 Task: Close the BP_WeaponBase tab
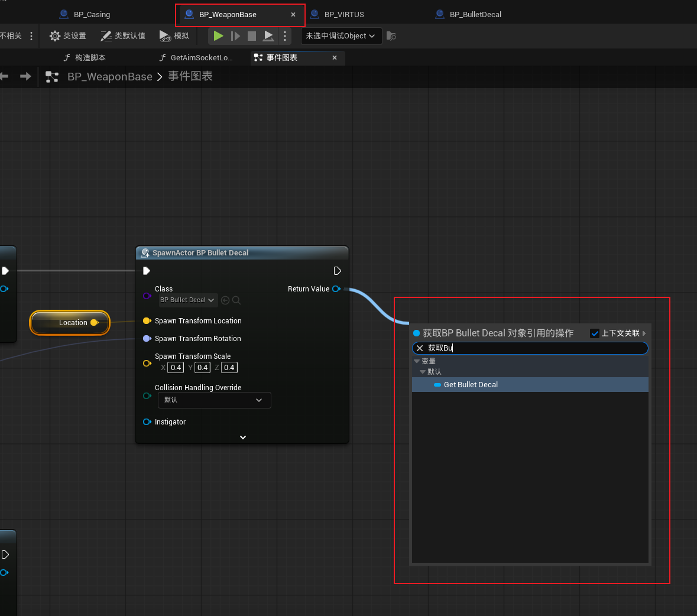[x=293, y=15]
